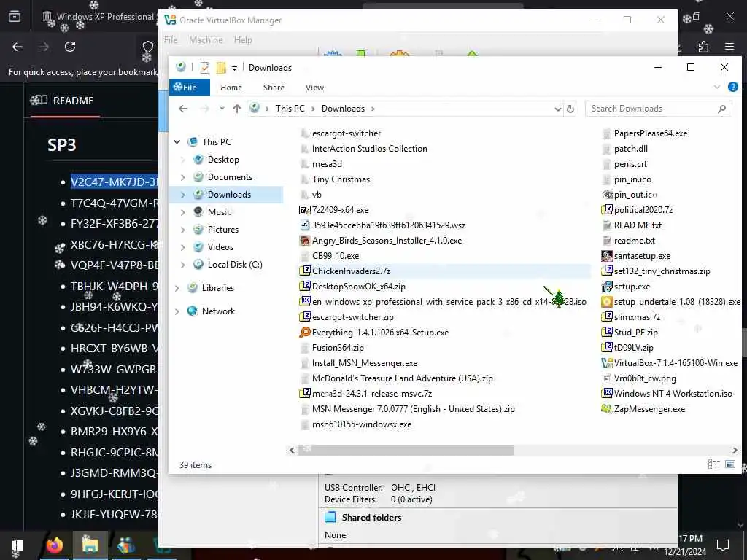Collapse the This PC tree node
The image size is (747, 560).
pyautogui.click(x=177, y=142)
